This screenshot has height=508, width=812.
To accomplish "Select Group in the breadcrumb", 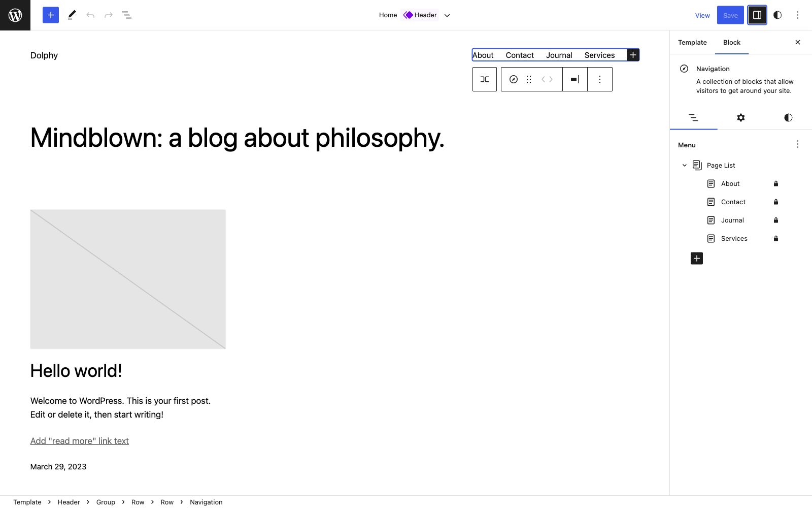I will pyautogui.click(x=106, y=502).
